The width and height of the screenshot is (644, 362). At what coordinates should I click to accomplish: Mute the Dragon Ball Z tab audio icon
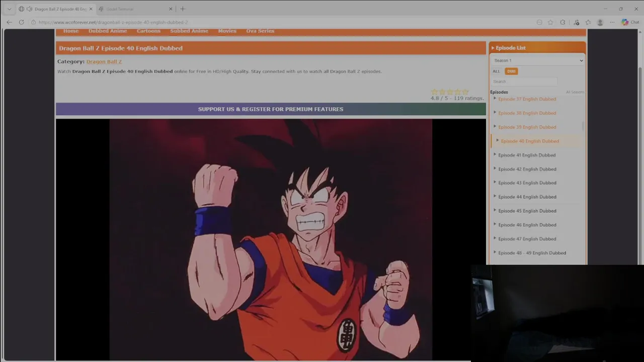pyautogui.click(x=29, y=9)
